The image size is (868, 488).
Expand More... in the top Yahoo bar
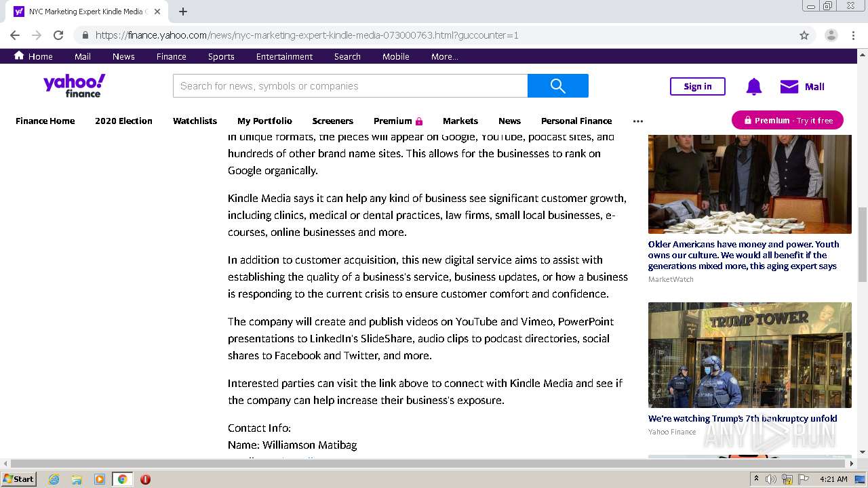445,56
